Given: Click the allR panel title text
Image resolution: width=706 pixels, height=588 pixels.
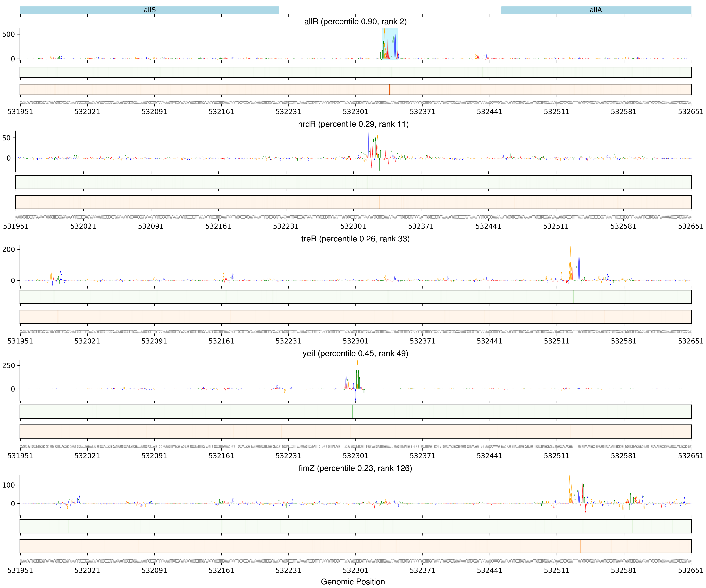Looking at the screenshot, I should [x=355, y=22].
